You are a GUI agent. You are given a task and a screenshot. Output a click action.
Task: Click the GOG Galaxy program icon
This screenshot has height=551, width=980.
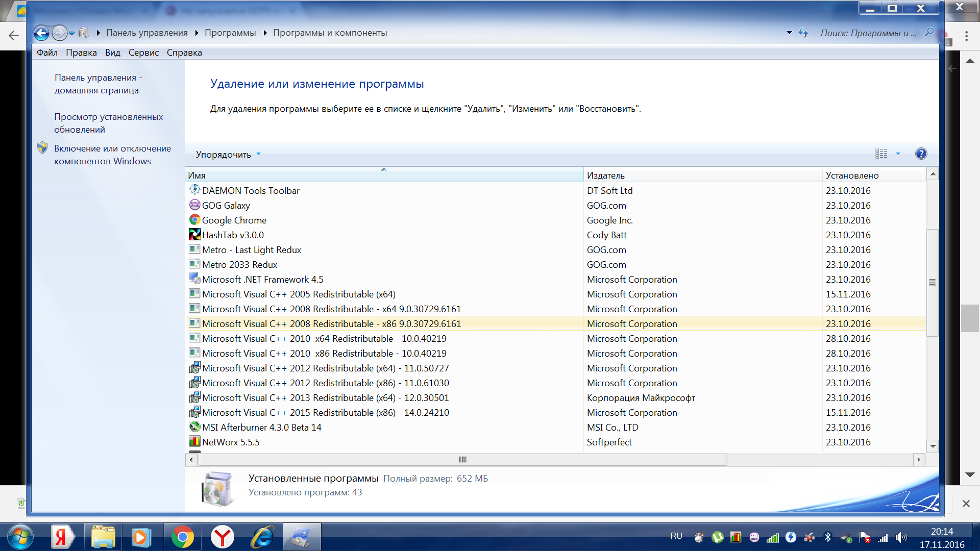coord(194,205)
